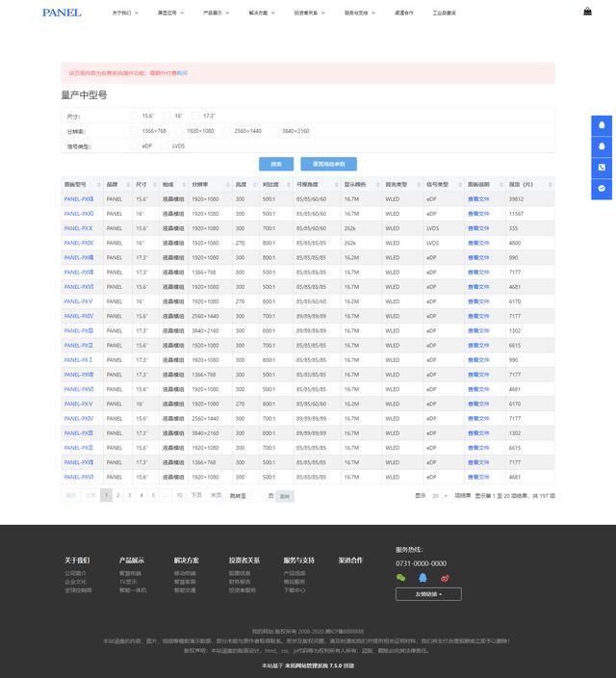Screen dimensions: 616x678
Task: Go to page 10 in pagination
Action: click(x=179, y=495)
